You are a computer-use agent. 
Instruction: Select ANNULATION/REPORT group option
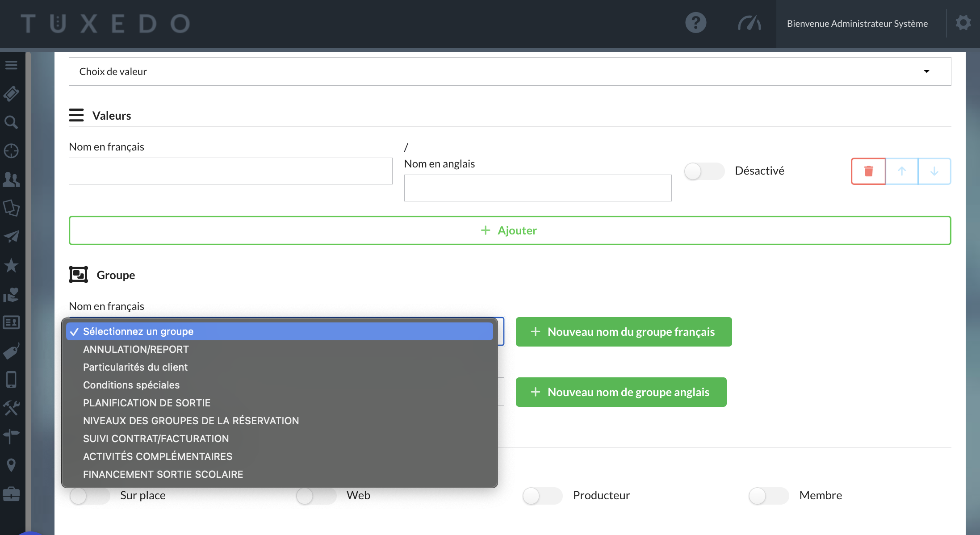coord(136,349)
